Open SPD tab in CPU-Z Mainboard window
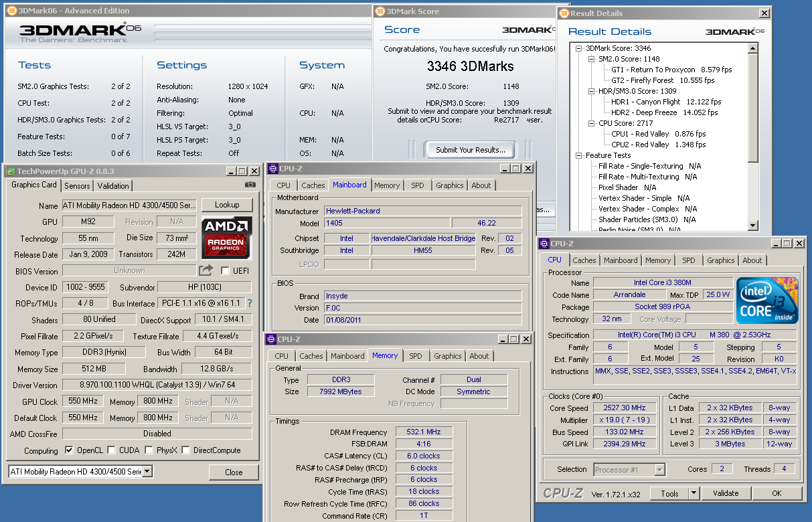Screen dimensions: 812x522 click(x=418, y=185)
